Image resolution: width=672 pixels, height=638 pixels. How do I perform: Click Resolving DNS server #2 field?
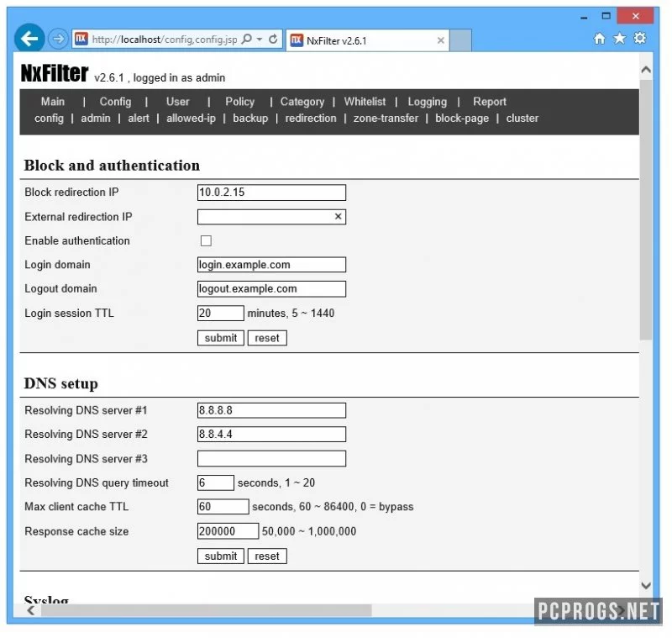click(271, 435)
